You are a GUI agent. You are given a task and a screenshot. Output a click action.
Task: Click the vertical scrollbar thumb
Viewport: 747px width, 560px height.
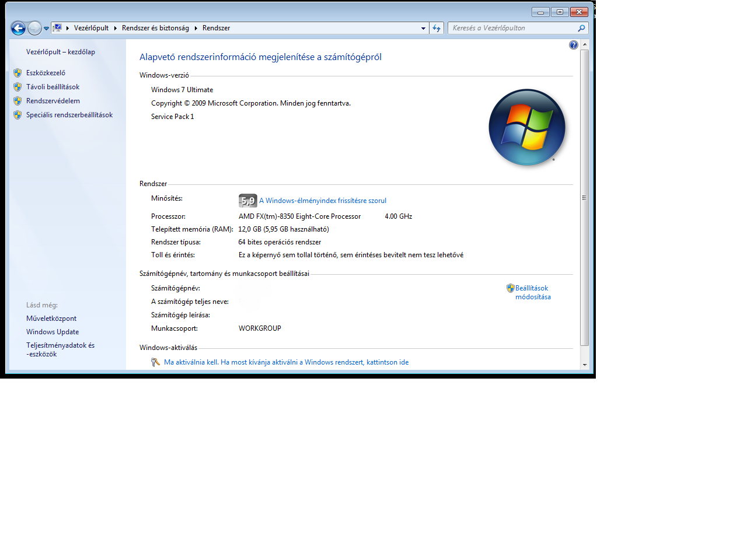[x=585, y=198]
